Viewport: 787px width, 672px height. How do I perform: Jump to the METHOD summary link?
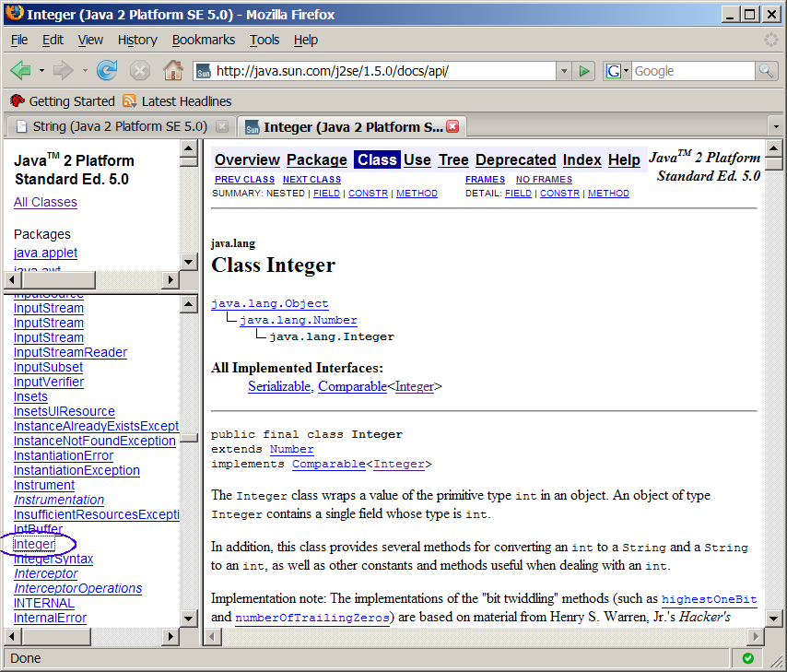point(417,194)
